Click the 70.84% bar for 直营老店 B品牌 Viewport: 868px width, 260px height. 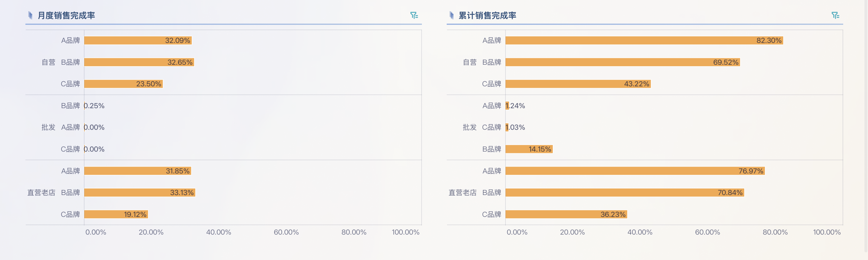[x=625, y=193]
